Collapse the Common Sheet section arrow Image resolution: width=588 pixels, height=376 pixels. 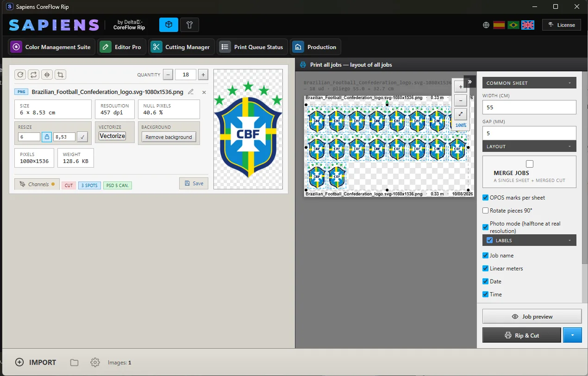pos(569,83)
